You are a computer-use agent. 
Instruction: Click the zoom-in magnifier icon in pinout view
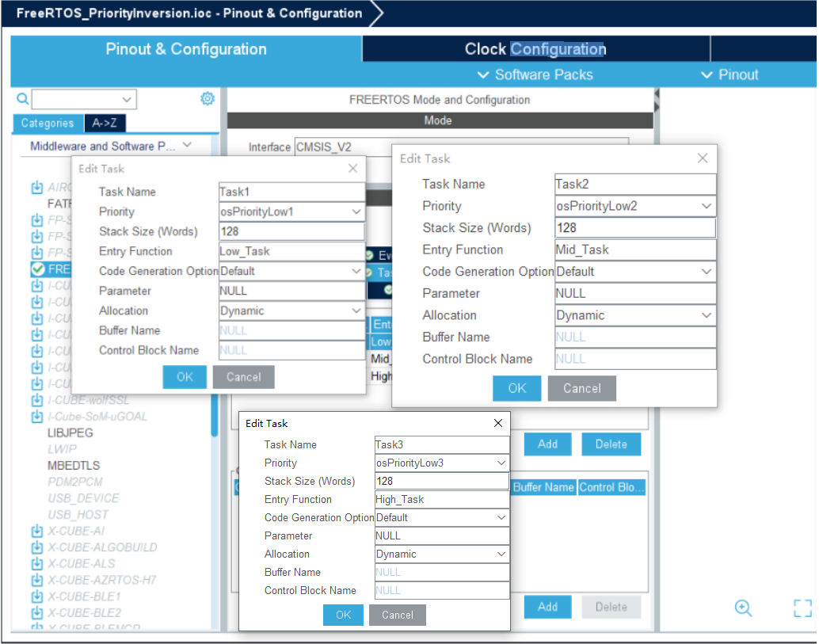pyautogui.click(x=743, y=608)
